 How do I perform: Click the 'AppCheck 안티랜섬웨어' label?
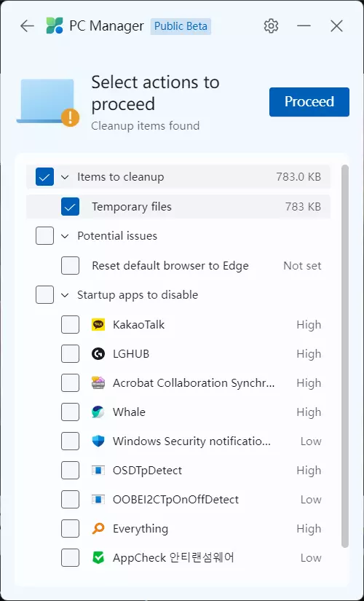click(x=173, y=558)
